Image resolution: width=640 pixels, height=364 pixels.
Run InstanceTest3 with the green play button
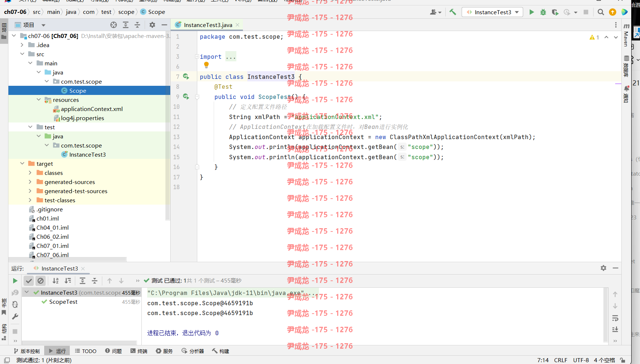point(532,12)
